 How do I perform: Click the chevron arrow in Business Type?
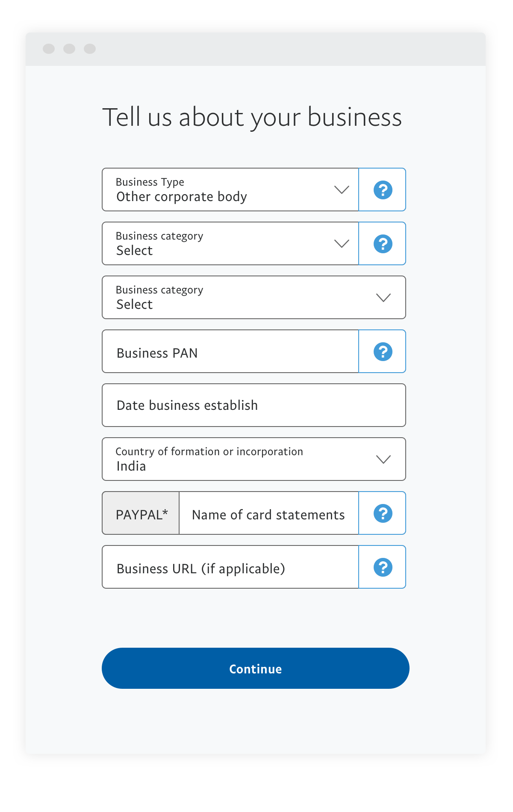(342, 190)
